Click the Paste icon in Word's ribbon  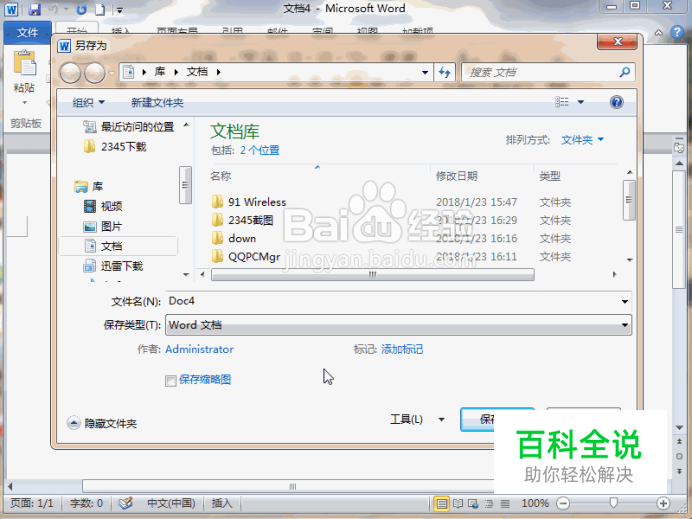pyautogui.click(x=25, y=64)
